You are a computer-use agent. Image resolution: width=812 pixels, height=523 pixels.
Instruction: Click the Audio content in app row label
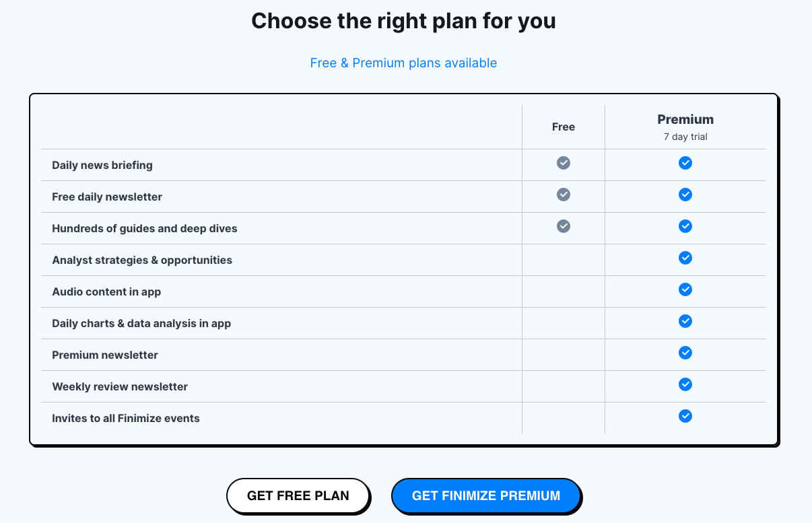[106, 291]
